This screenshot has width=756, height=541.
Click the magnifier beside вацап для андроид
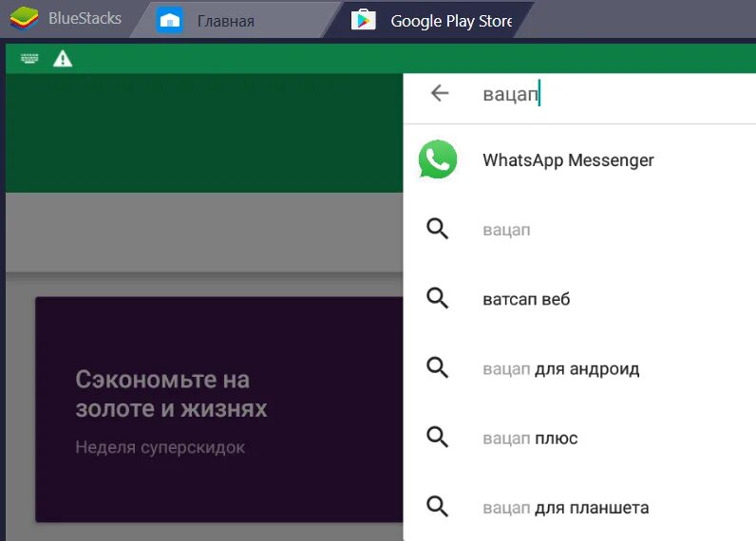pos(437,368)
